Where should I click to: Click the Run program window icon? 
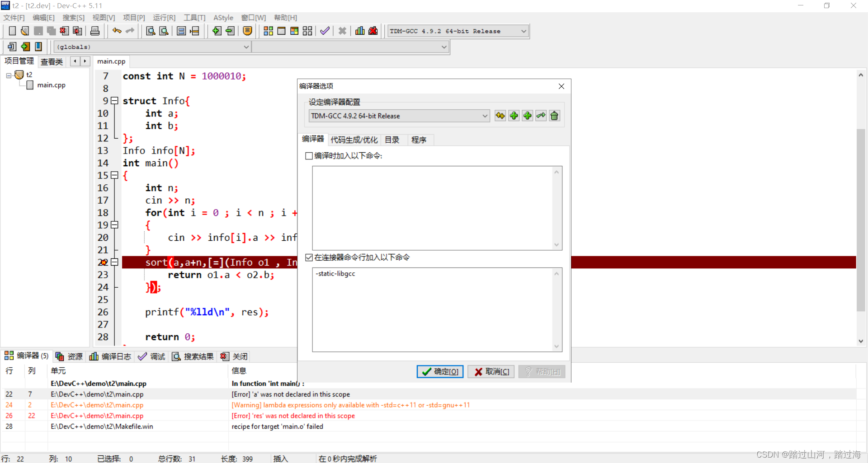(x=281, y=31)
